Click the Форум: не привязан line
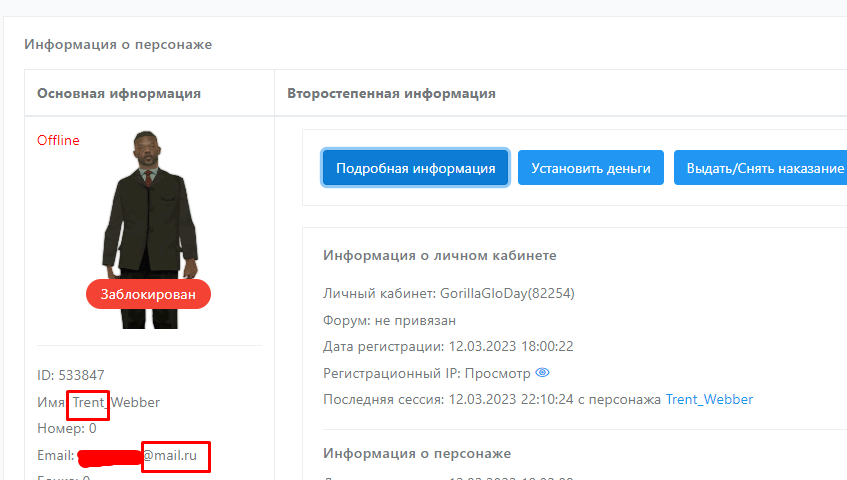 point(389,320)
